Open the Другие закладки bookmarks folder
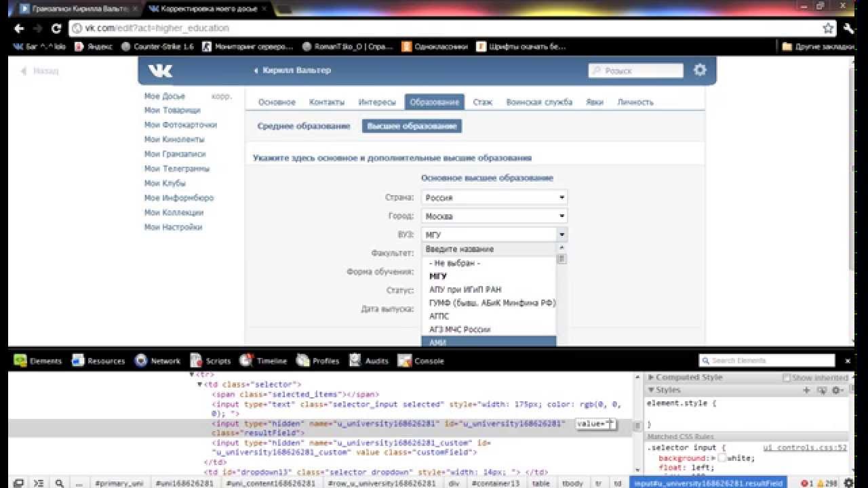Image resolution: width=868 pixels, height=488 pixels. coord(818,47)
